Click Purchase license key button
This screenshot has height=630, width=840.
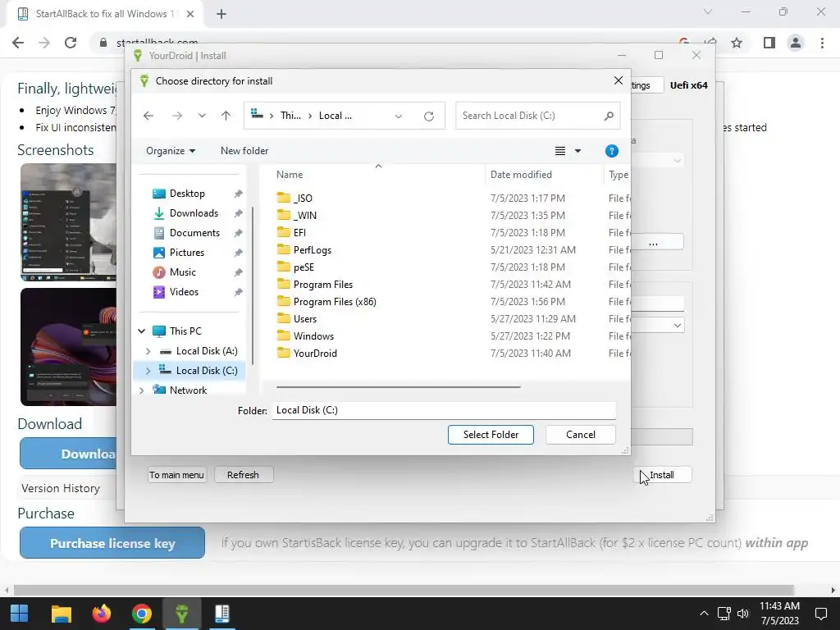click(112, 543)
